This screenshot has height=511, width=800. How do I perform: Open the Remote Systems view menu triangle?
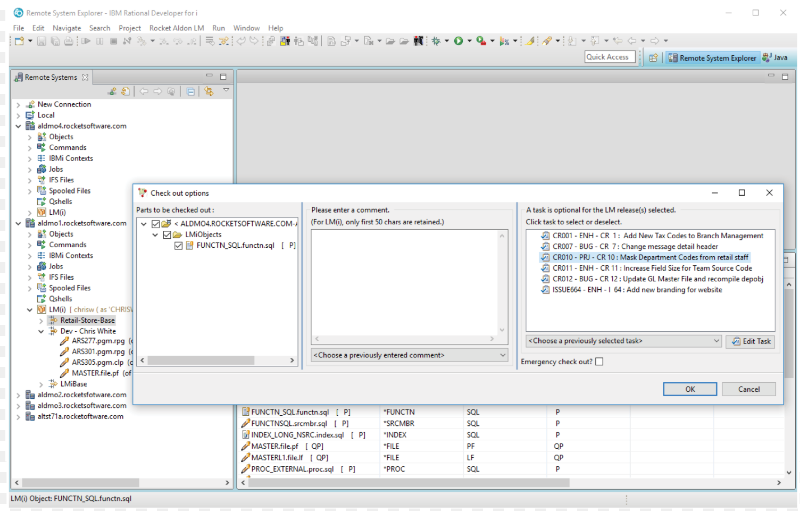click(x=226, y=91)
